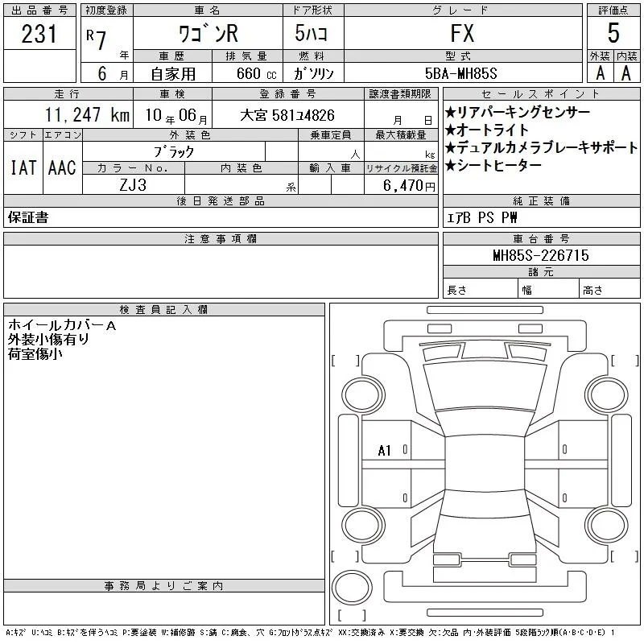The image size is (644, 644).
Task: Click the 内装 grade label
Action: 627,56
